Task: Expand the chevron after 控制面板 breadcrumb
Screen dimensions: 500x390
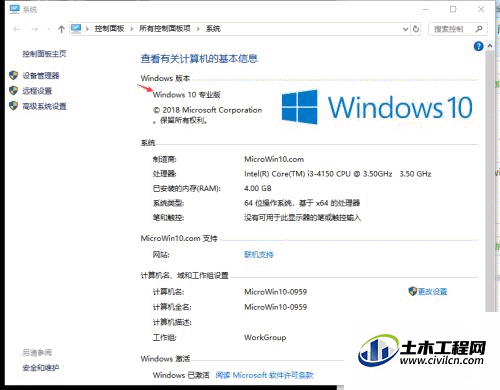Action: pyautogui.click(x=132, y=29)
